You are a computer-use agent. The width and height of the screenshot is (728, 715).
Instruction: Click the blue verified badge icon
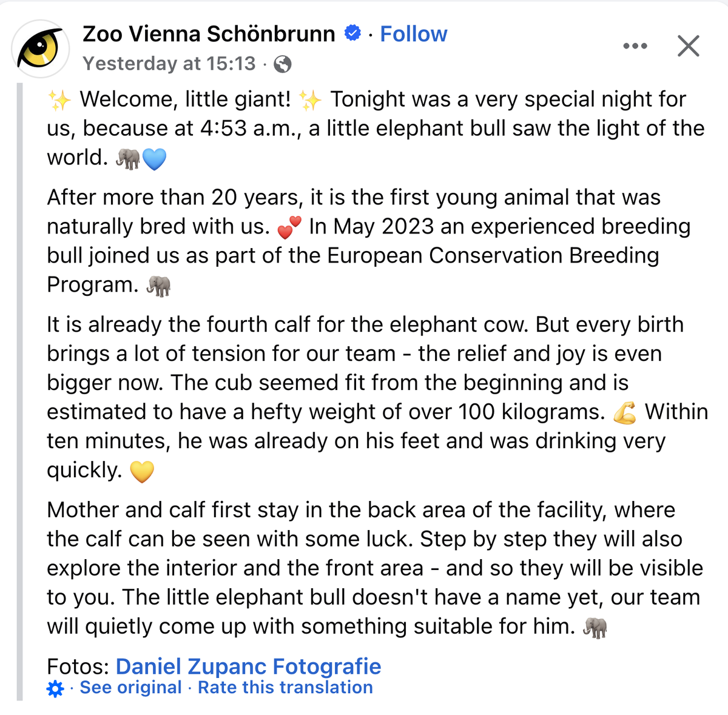tap(352, 33)
